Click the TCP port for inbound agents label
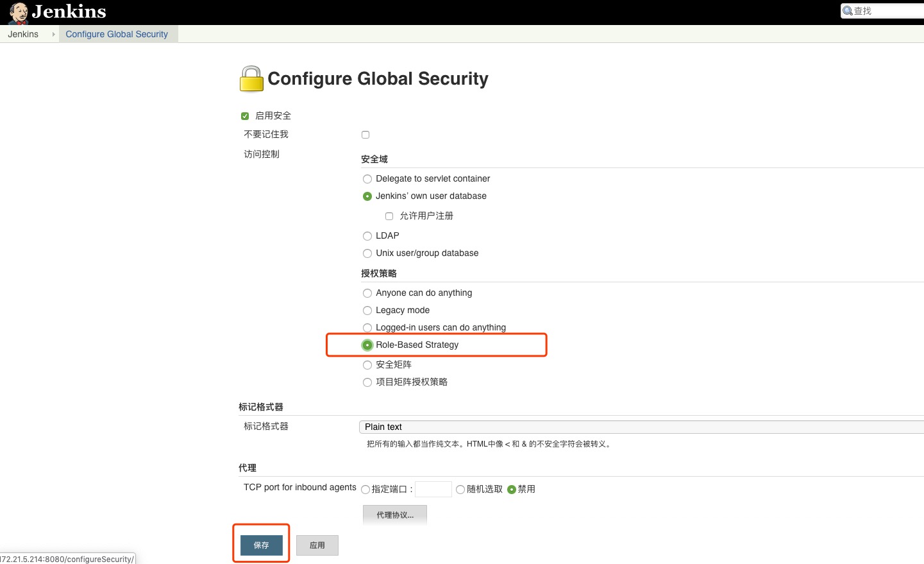The width and height of the screenshot is (924, 564). click(x=300, y=487)
